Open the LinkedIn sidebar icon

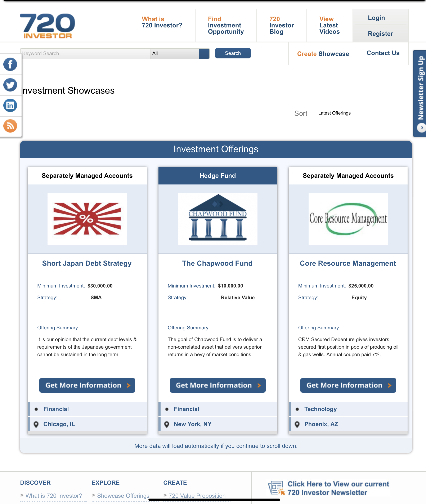point(10,105)
